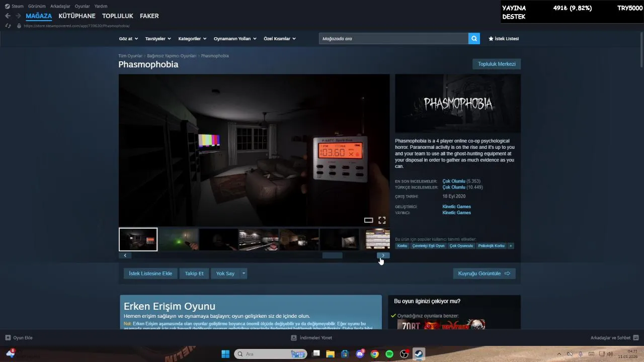
Task: Click the Yok Say button
Action: [x=225, y=274]
